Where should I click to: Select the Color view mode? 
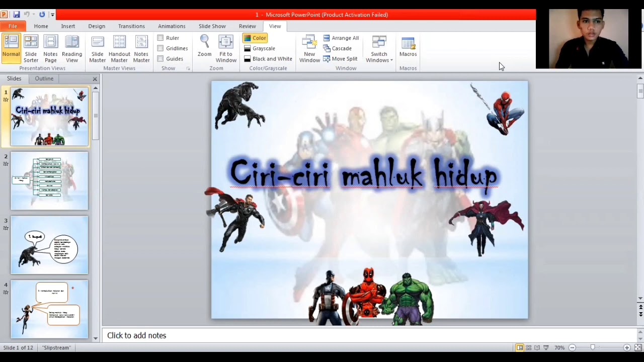pos(255,38)
